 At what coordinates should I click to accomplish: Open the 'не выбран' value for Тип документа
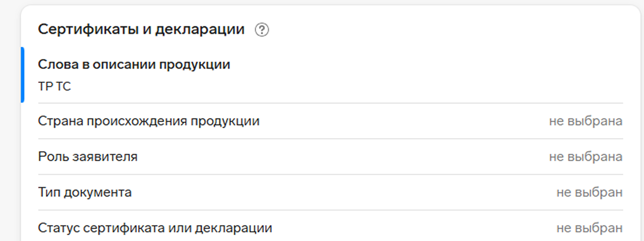click(590, 192)
